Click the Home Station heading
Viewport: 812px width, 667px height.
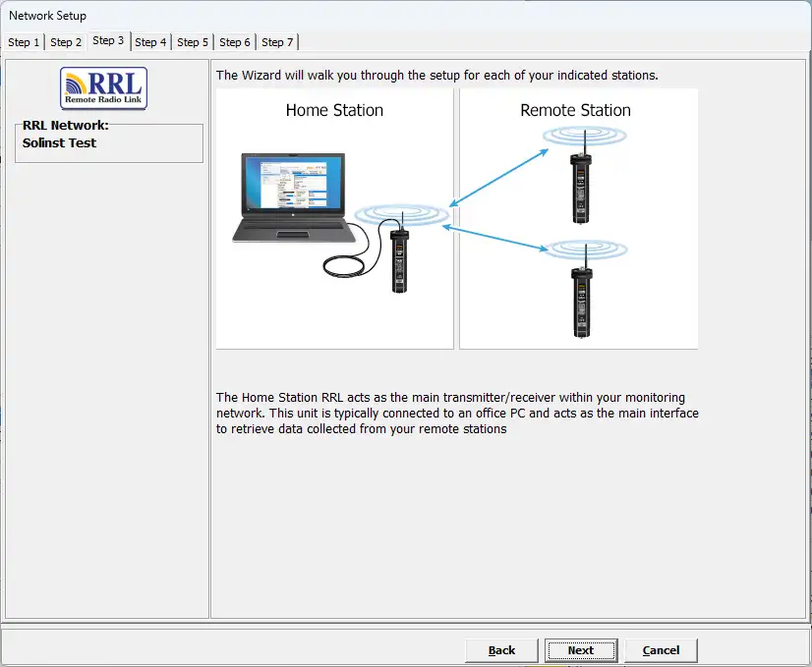(334, 110)
